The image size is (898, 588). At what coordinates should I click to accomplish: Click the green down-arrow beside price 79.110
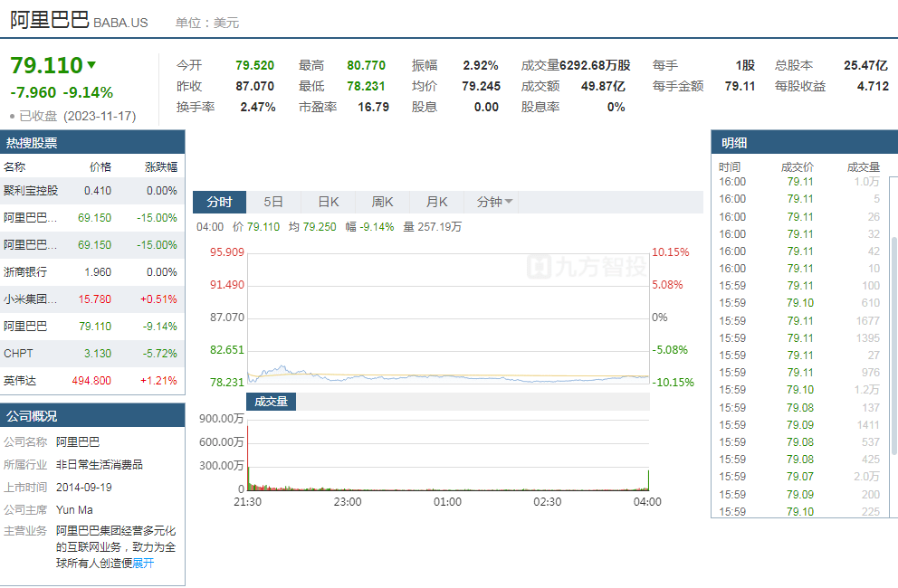point(91,65)
